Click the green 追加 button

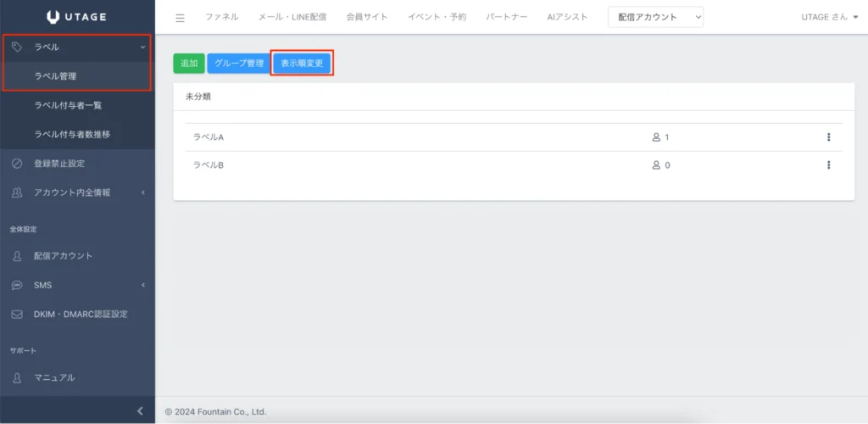coord(189,64)
